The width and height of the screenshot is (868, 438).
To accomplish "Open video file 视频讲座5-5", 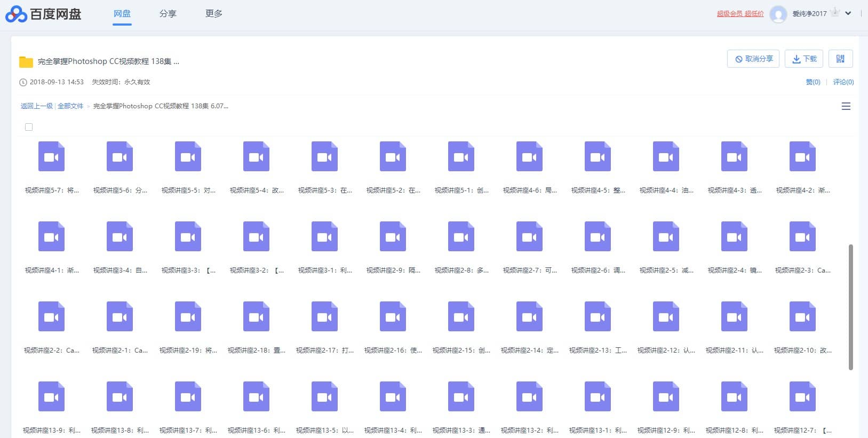I will point(188,156).
